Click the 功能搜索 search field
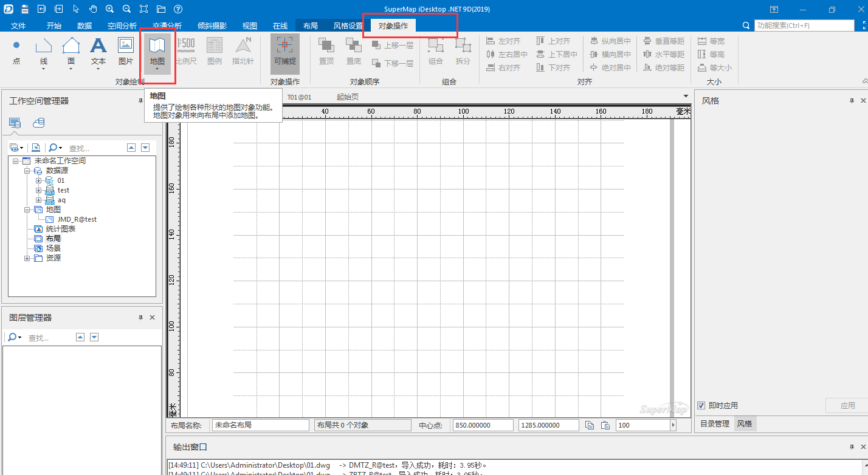The width and height of the screenshot is (868, 475). (x=804, y=26)
